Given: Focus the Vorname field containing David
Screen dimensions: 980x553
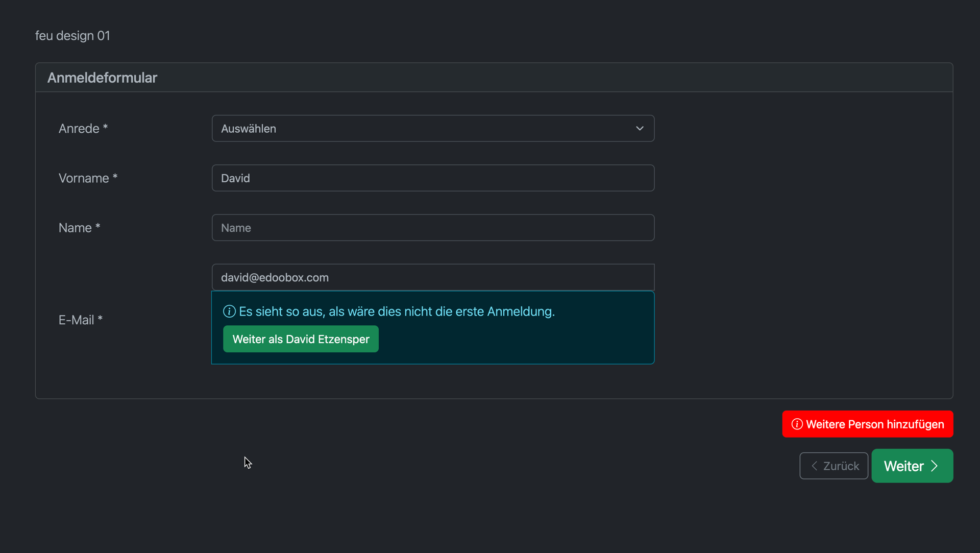Looking at the screenshot, I should pos(432,178).
